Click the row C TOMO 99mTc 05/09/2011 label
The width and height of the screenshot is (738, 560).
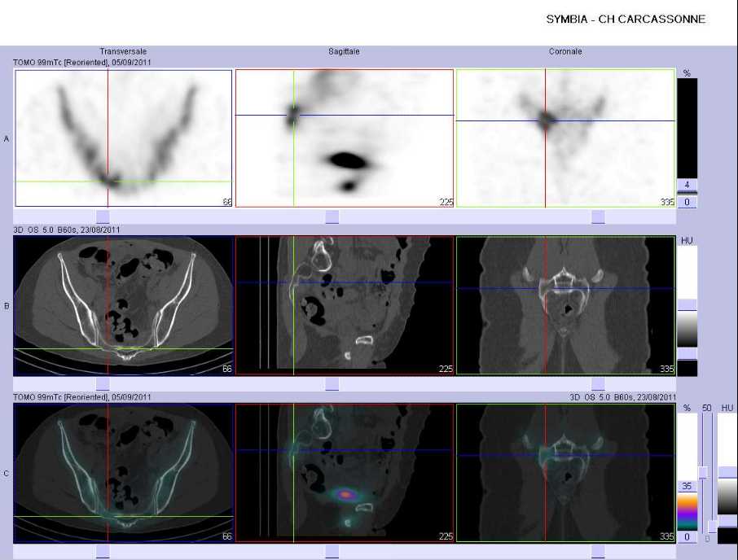tap(82, 397)
